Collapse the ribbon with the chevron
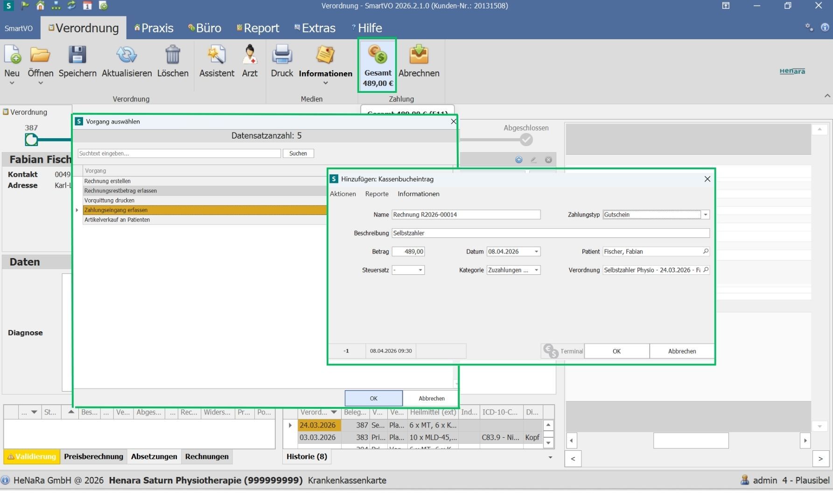 [827, 96]
